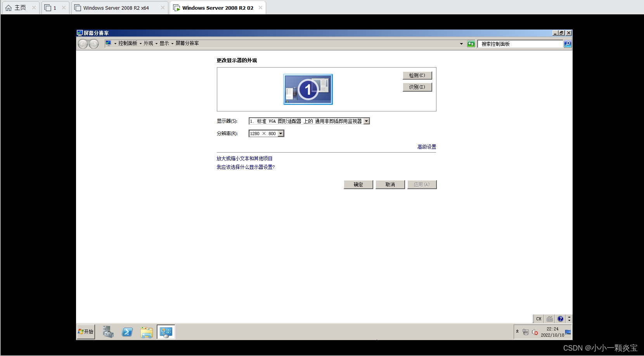The width and height of the screenshot is (644, 356).
Task: Click the 确定 OK button
Action: click(358, 184)
